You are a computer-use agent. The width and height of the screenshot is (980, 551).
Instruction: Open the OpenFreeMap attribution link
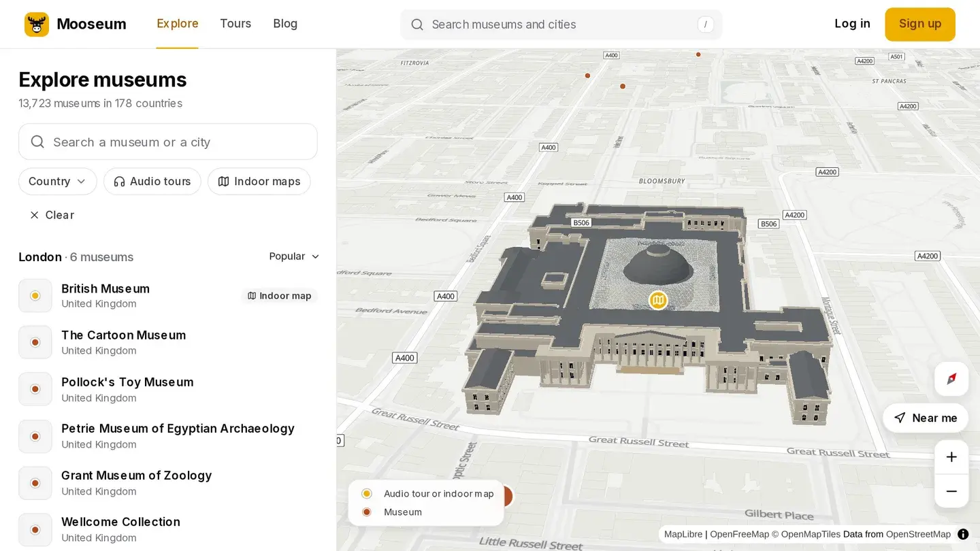[739, 534]
